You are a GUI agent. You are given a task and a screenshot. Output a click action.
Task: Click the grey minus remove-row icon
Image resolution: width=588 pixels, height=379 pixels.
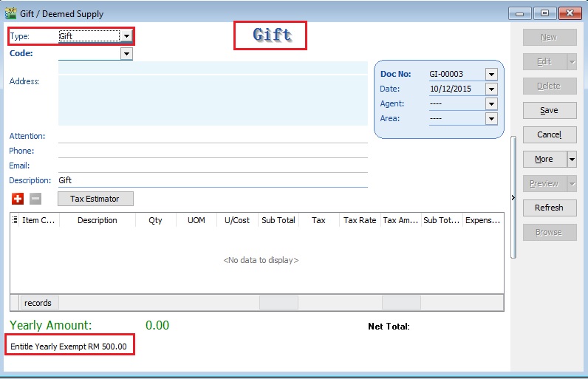(35, 199)
